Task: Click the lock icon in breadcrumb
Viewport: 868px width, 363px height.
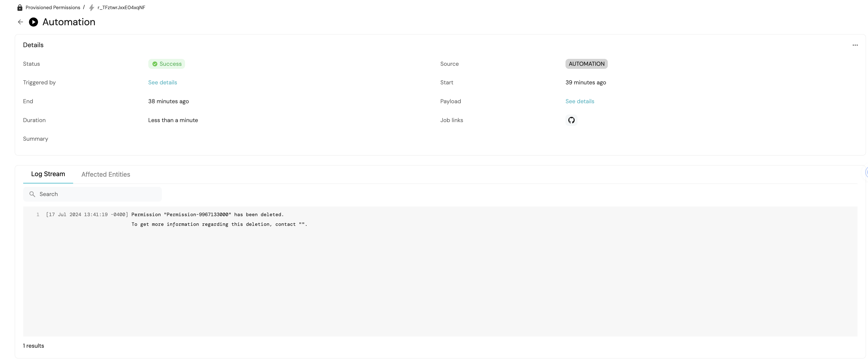Action: coord(20,7)
